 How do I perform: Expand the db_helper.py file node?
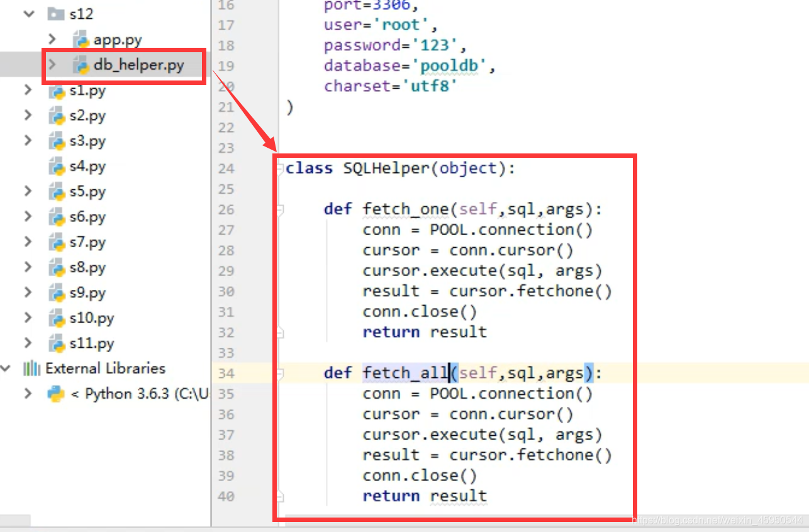(x=52, y=64)
